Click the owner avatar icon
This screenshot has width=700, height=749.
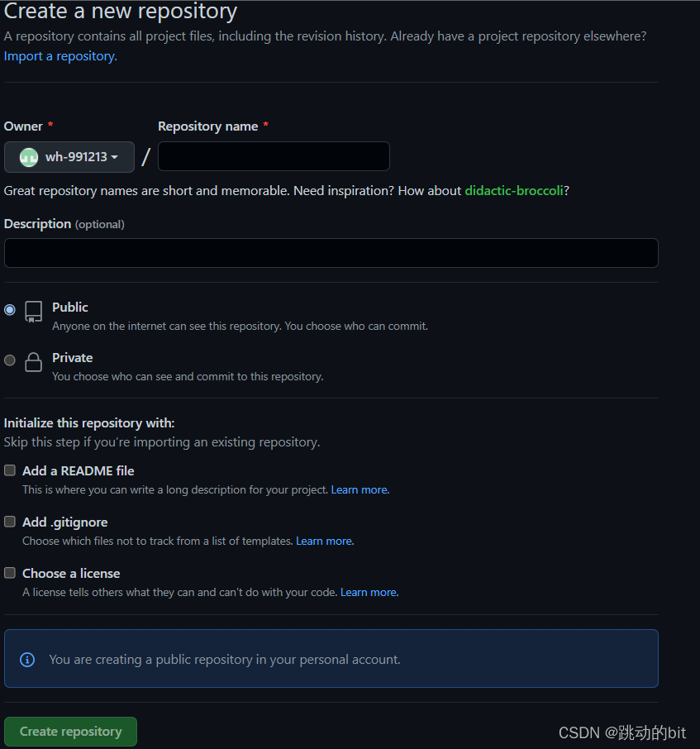(x=29, y=157)
